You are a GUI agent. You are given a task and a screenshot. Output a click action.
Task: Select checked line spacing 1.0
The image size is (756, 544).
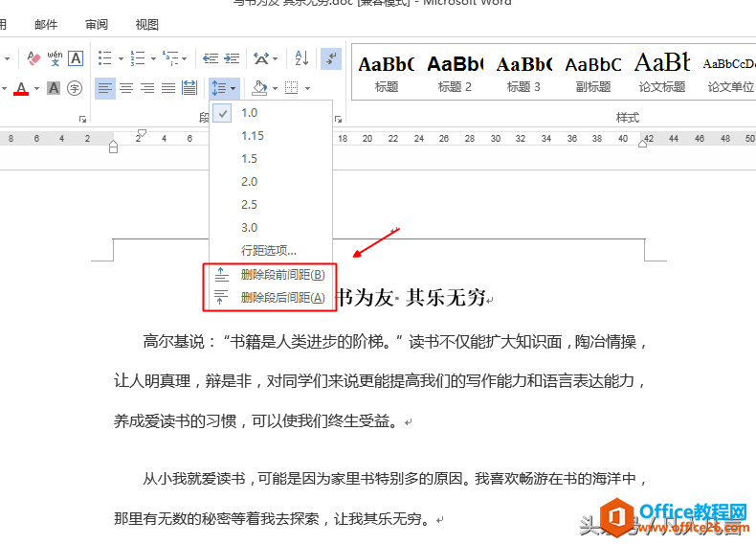(271, 113)
